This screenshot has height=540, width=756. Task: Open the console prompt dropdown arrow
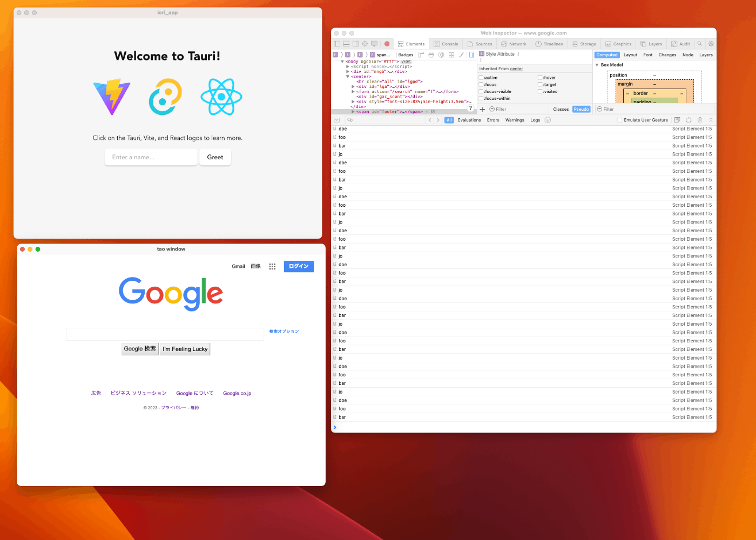[337, 120]
